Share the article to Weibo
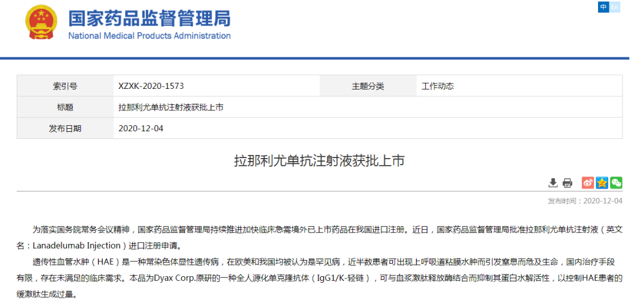Viewport: 644px width, 306px height. coord(588,183)
